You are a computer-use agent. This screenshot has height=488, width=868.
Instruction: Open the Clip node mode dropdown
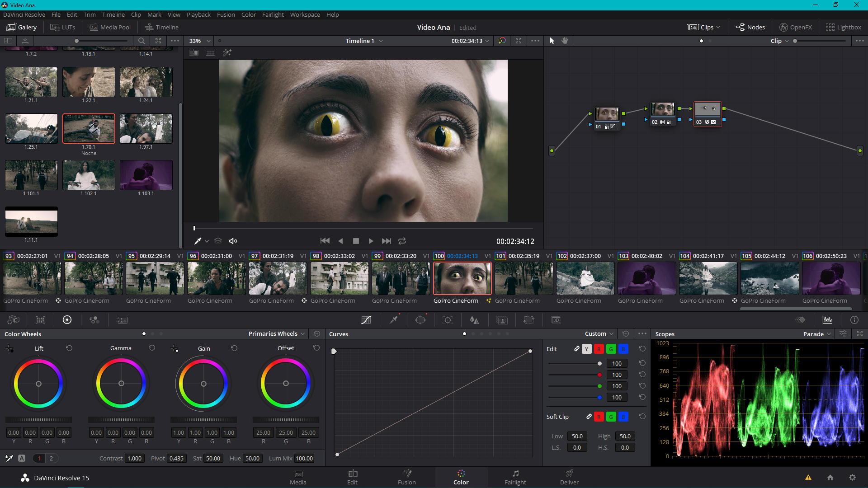click(780, 41)
